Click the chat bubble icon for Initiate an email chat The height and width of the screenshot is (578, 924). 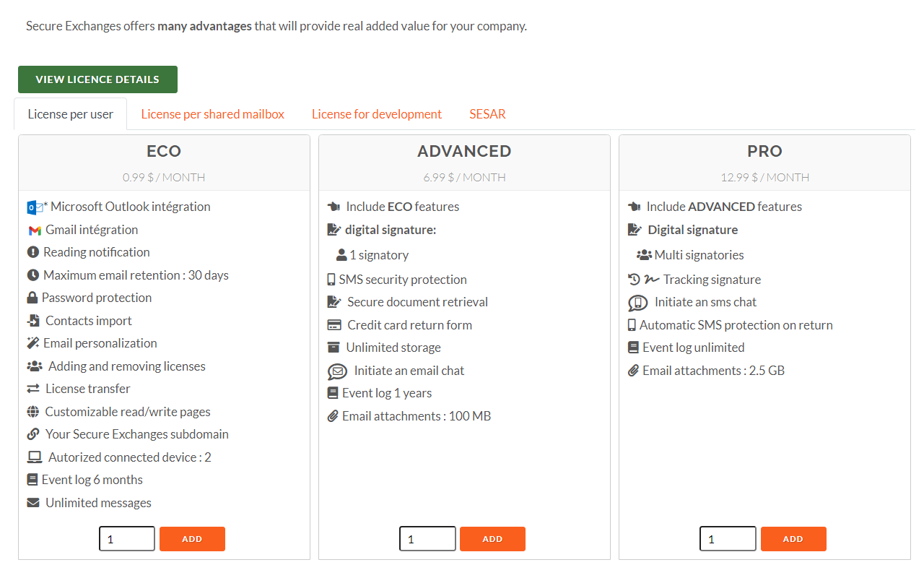pos(337,371)
